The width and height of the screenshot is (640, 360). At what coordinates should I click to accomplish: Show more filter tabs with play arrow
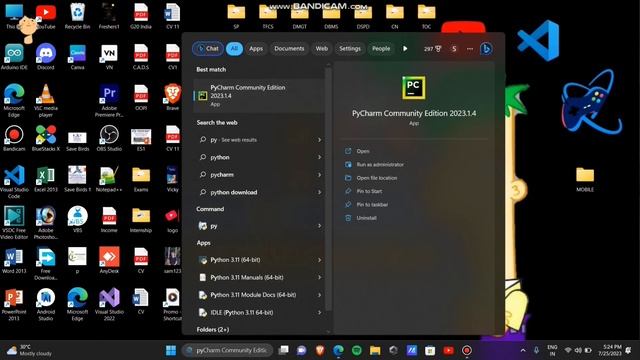405,49
